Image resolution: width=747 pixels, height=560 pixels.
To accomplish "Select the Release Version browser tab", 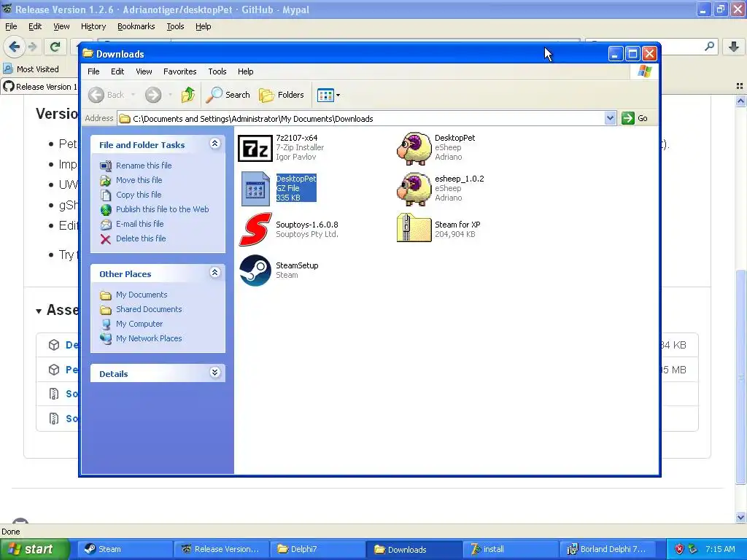I will [40, 87].
